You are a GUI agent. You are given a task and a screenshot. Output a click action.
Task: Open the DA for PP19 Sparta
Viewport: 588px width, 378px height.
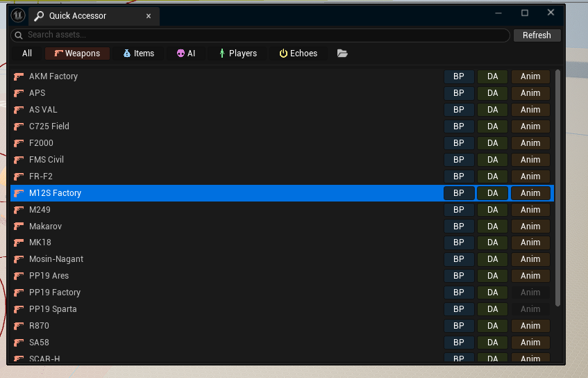pos(492,309)
